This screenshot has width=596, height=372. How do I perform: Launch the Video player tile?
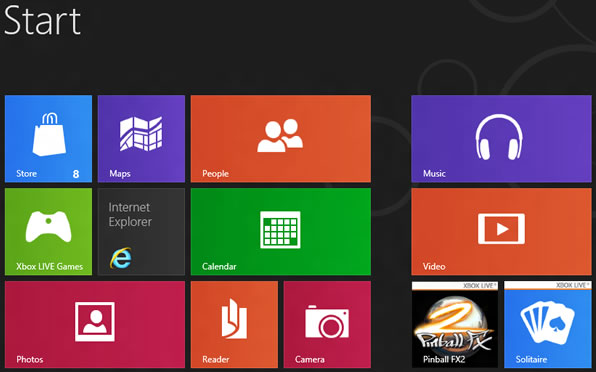pyautogui.click(x=501, y=232)
